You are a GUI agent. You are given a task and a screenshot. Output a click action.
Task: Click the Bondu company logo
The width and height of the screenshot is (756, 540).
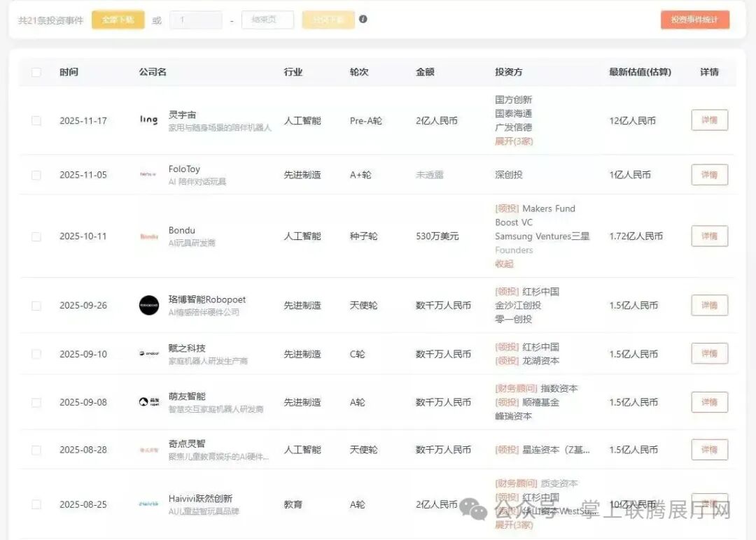pyautogui.click(x=149, y=236)
